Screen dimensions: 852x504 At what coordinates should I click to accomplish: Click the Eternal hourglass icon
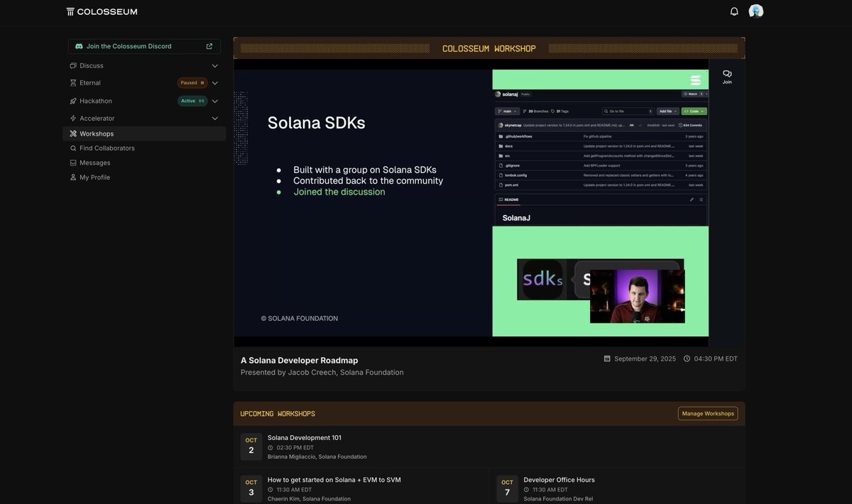tap(73, 83)
